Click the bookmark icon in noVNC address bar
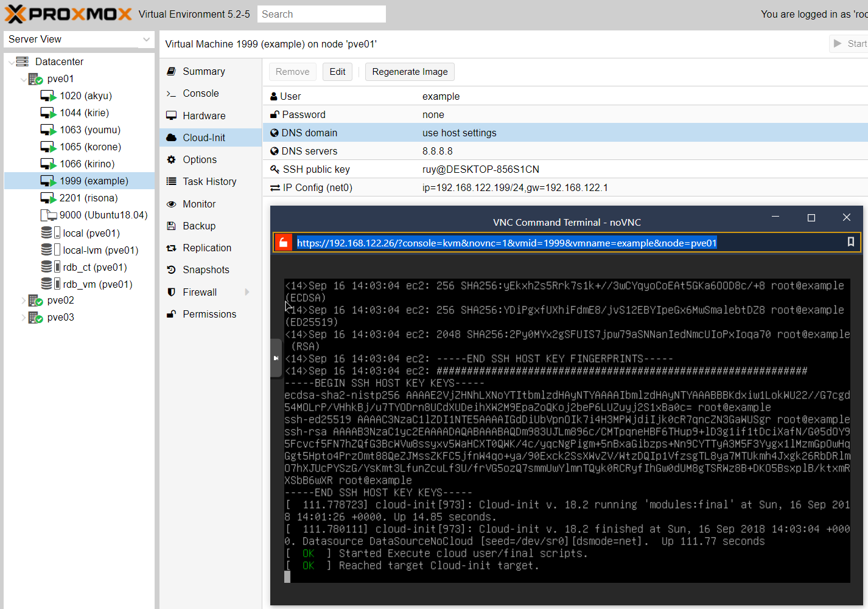 [x=850, y=242]
